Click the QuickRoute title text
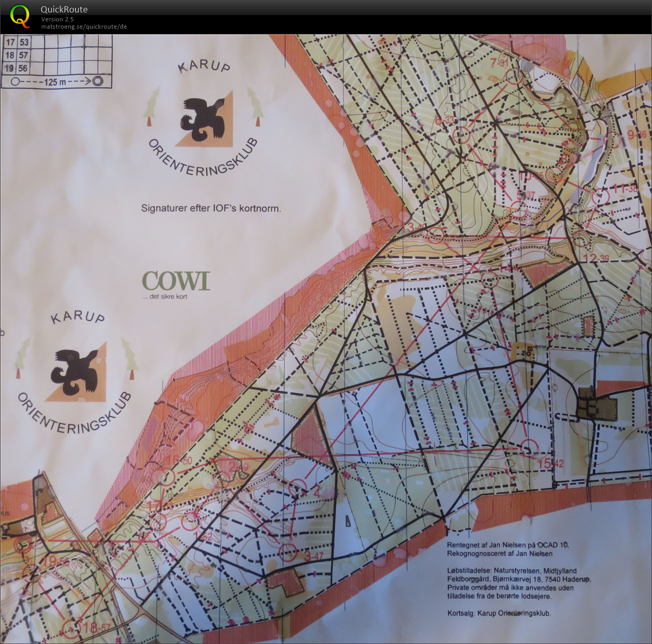 click(64, 9)
